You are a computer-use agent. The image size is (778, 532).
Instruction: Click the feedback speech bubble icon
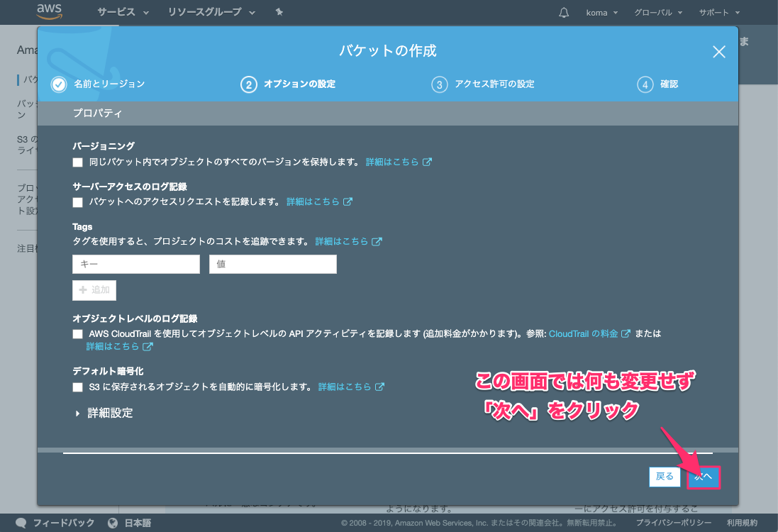click(21, 523)
